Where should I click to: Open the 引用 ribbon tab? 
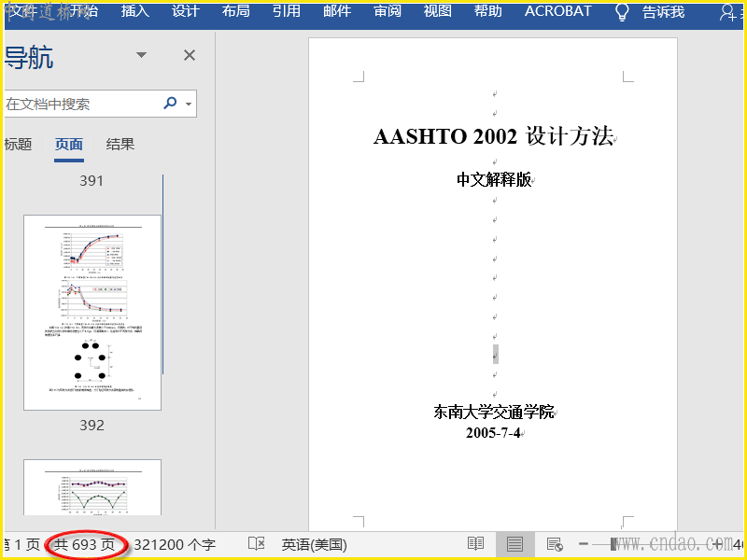point(287,11)
